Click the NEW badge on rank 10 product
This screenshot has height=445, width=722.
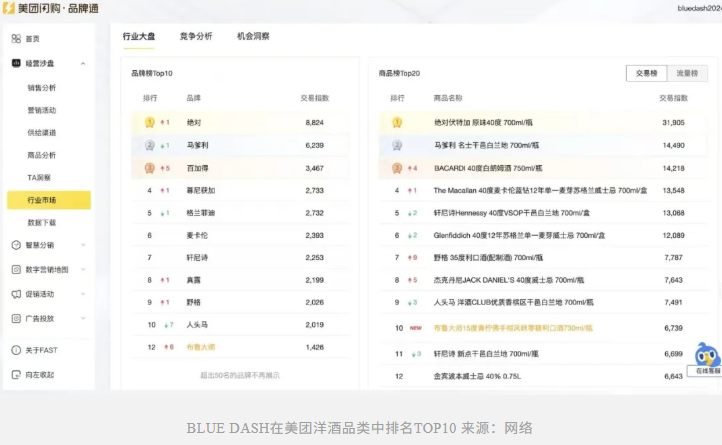pyautogui.click(x=416, y=328)
